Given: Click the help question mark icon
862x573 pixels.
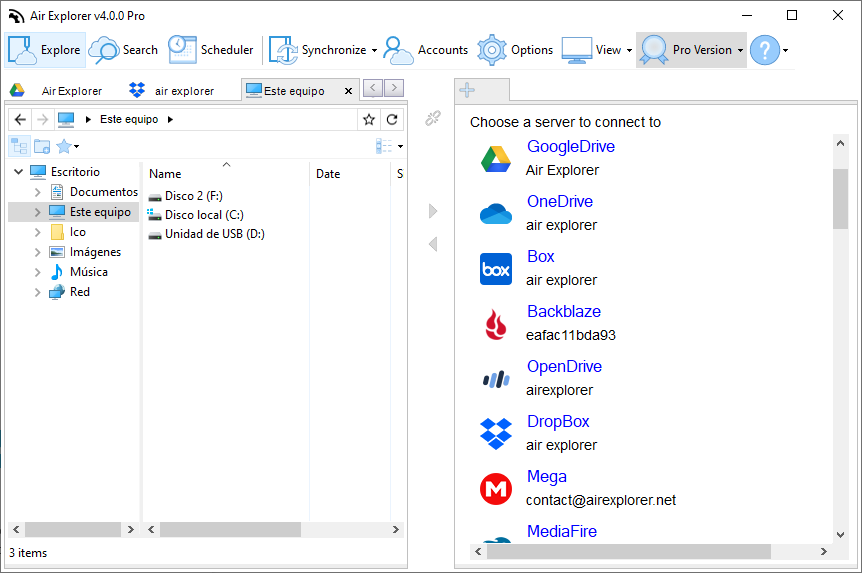Looking at the screenshot, I should click(765, 50).
